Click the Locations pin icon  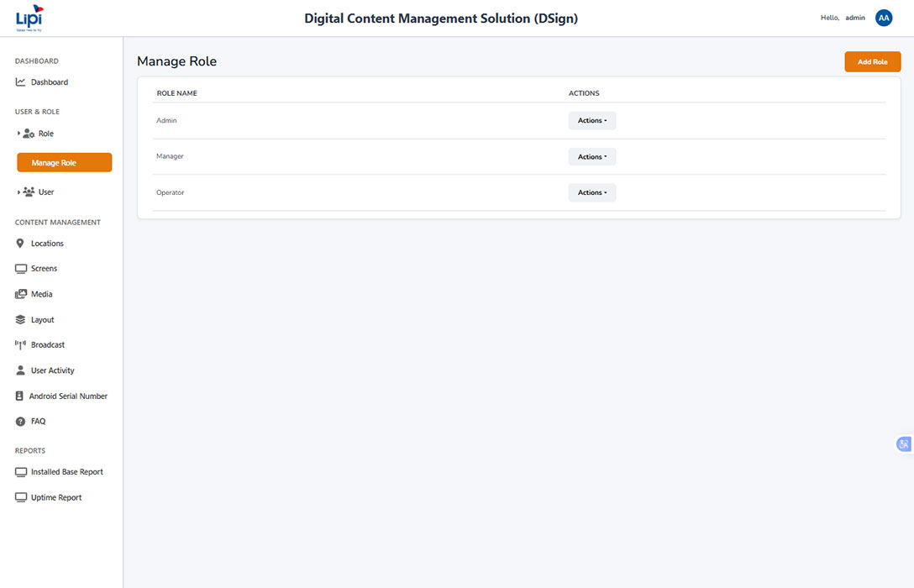coord(20,244)
